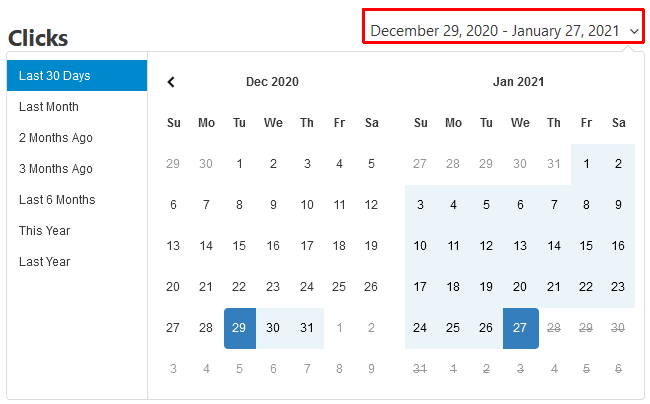Select December 29 start date
Image resolution: width=650 pixels, height=404 pixels.
coord(239,328)
